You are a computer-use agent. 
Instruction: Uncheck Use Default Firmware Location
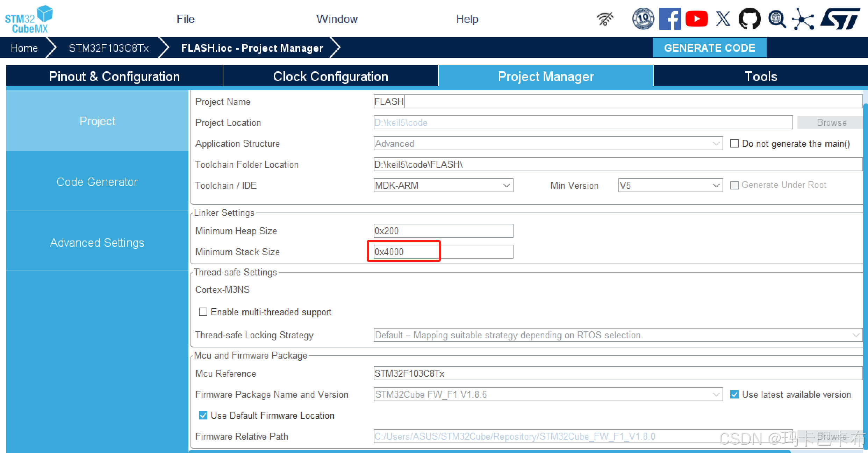[x=203, y=415]
